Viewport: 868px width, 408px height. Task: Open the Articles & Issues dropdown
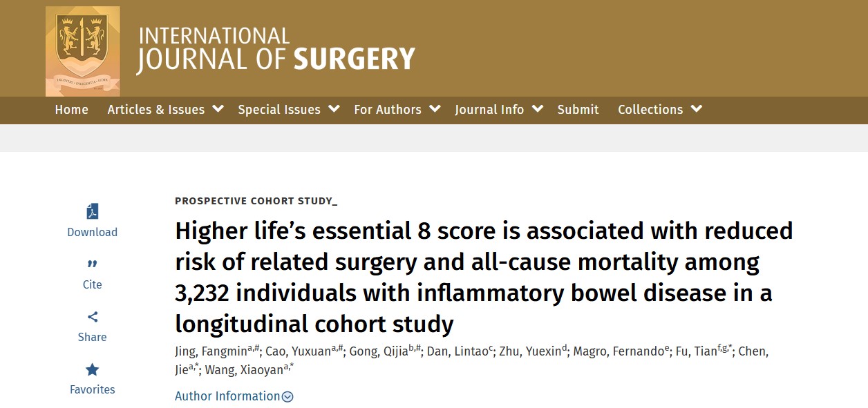pos(218,109)
